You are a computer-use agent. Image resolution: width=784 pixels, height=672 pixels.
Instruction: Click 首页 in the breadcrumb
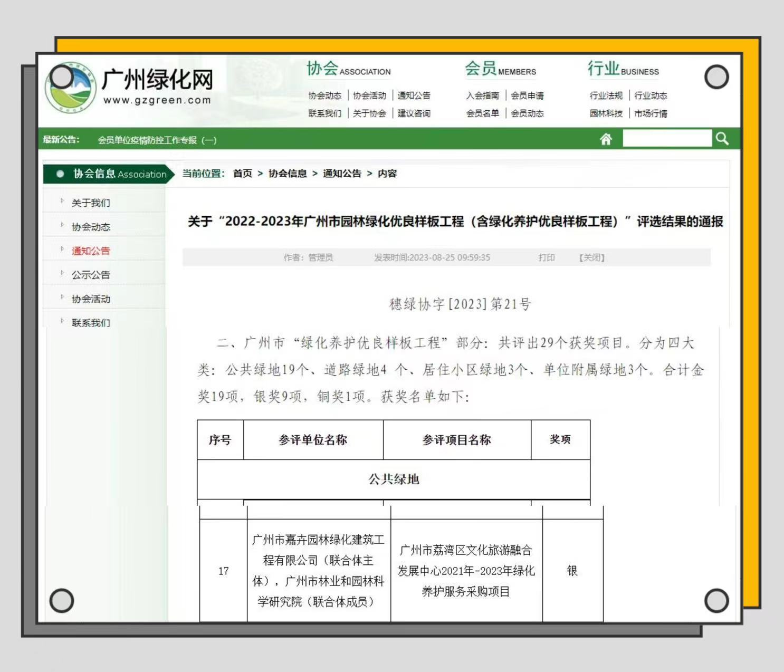[243, 174]
